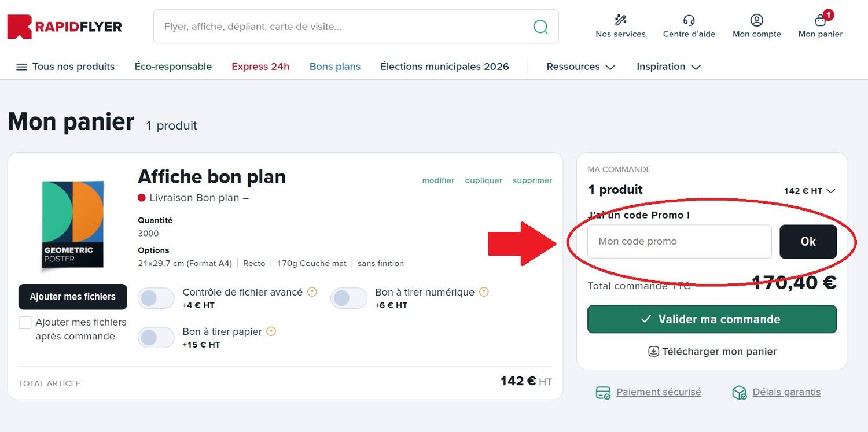Open the Express 24h menu item
The height and width of the screenshot is (432, 868).
coord(260,67)
